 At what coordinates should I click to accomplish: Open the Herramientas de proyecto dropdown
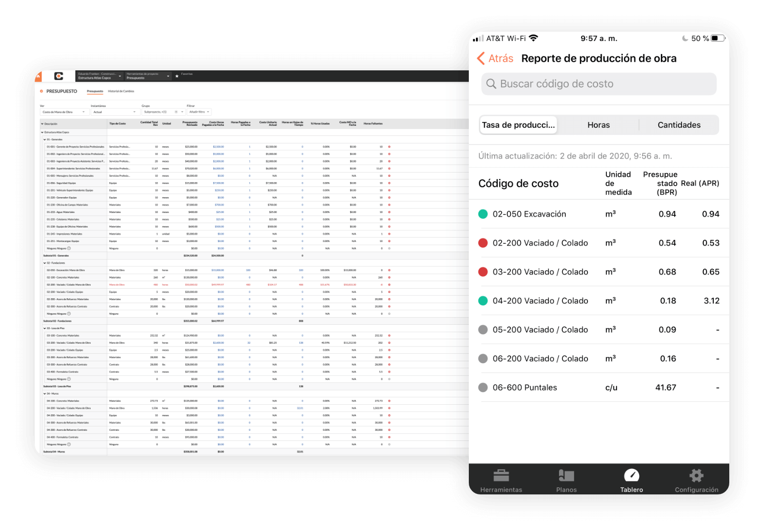tap(148, 76)
